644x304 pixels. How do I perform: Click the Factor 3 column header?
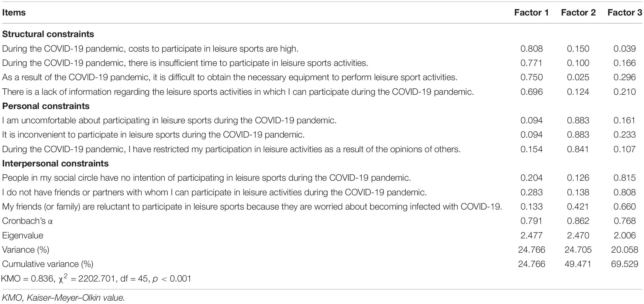tap(625, 12)
